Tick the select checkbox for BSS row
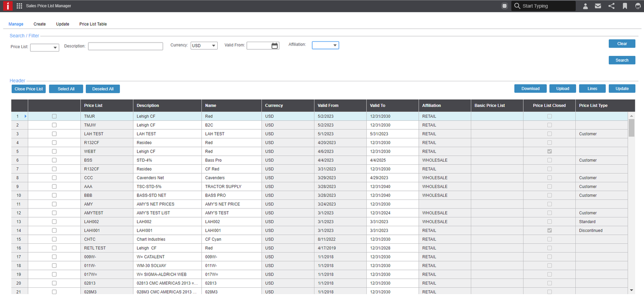The image size is (644, 301). [x=54, y=160]
